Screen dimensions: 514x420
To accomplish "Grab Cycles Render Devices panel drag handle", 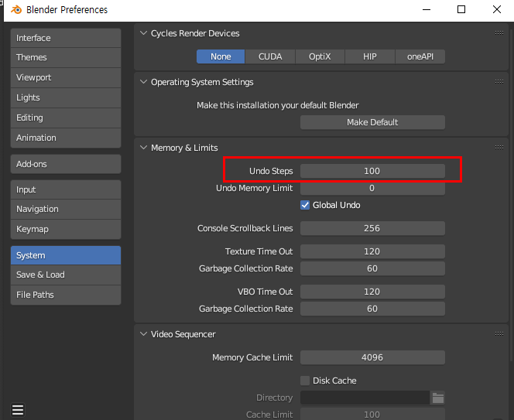I will tap(499, 32).
